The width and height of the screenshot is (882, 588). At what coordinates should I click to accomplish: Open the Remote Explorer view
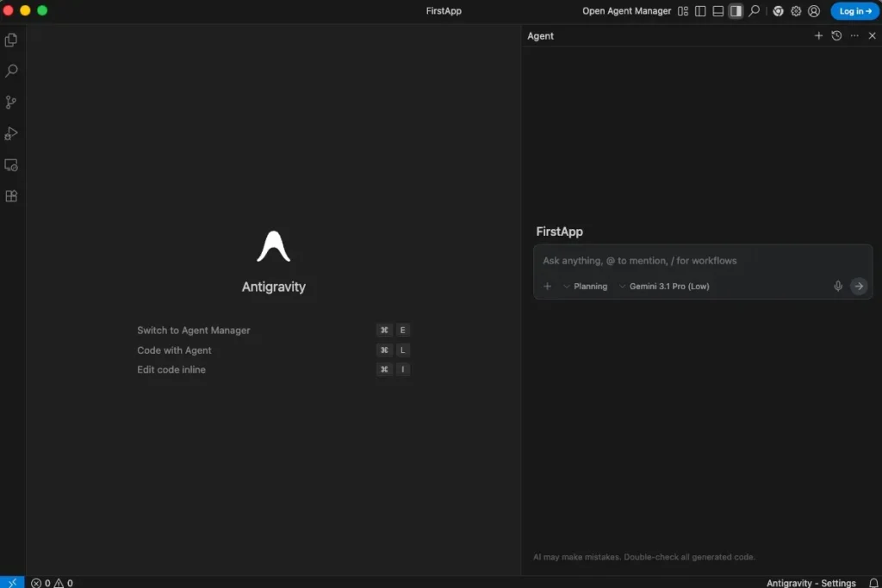coord(11,164)
